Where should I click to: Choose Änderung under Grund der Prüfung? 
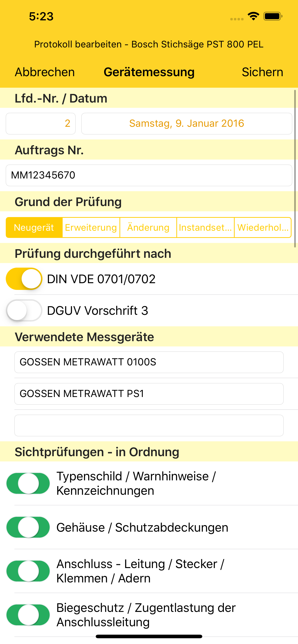[148, 228]
